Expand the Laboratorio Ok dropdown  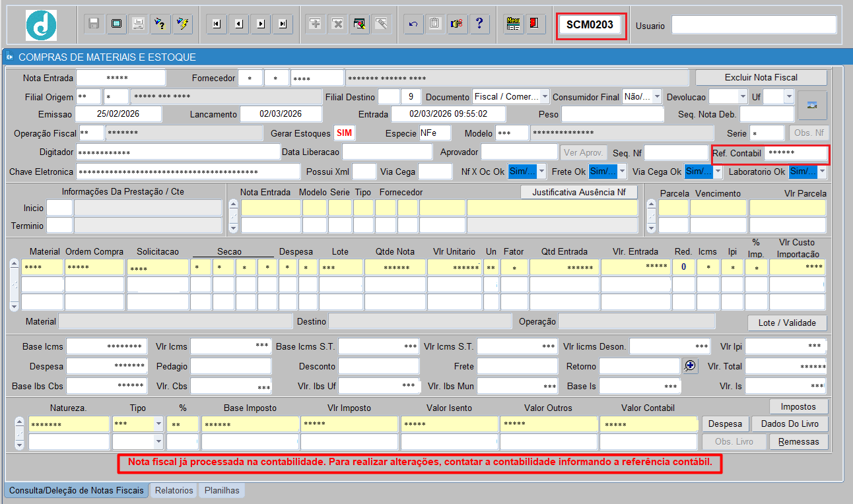coord(821,172)
